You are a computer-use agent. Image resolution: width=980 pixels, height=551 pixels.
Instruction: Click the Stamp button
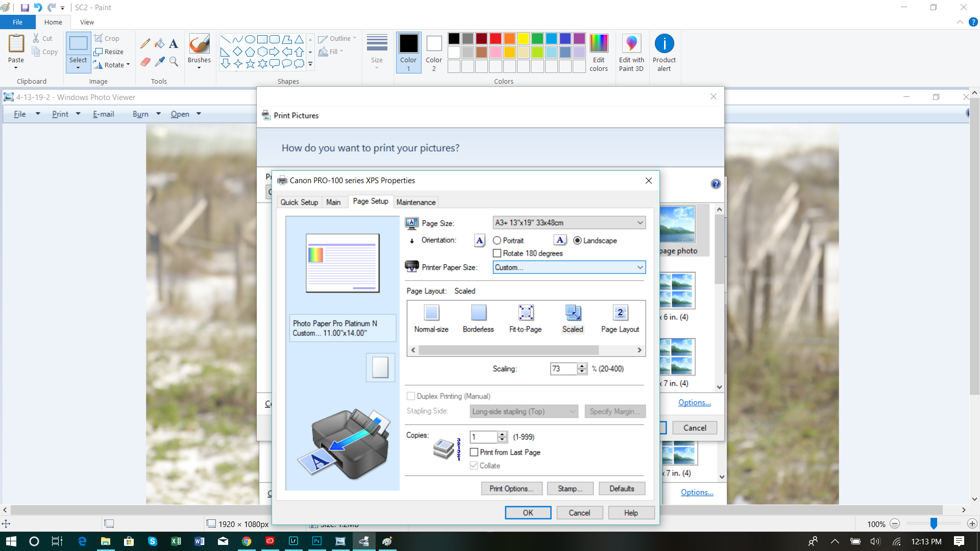click(570, 488)
